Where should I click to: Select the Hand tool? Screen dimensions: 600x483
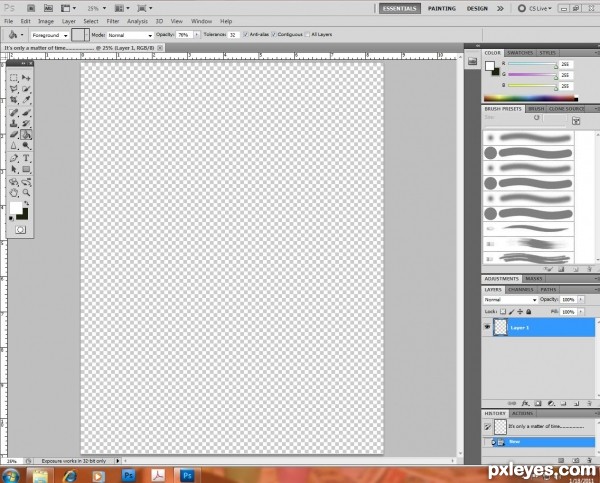[x=14, y=193]
